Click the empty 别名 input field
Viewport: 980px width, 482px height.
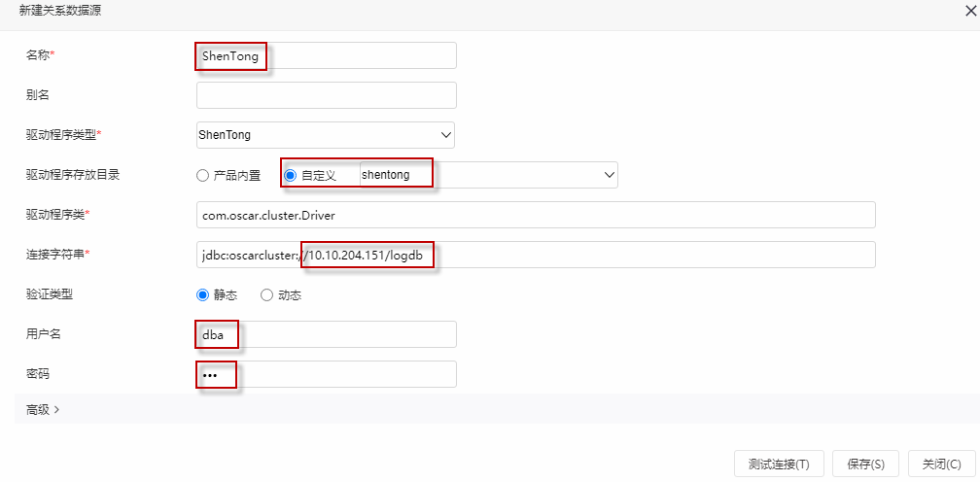pos(327,95)
